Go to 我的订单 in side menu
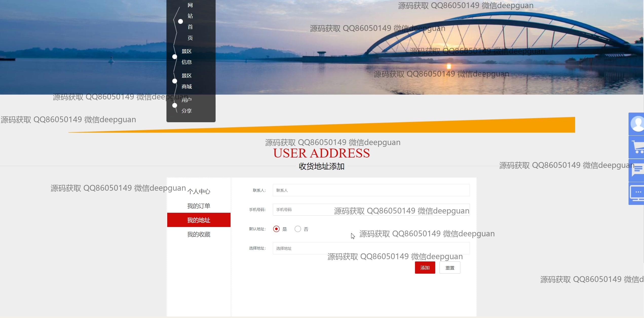Viewport: 644px width, 318px height. pos(199,206)
